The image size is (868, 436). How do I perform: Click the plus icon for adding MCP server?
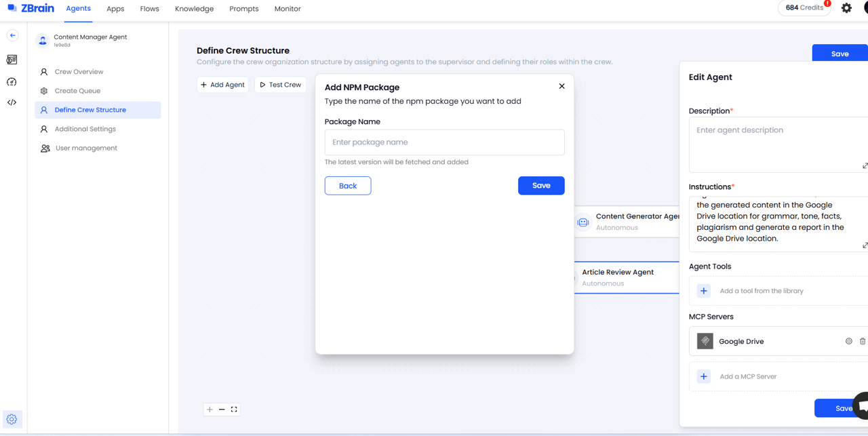[x=704, y=376]
